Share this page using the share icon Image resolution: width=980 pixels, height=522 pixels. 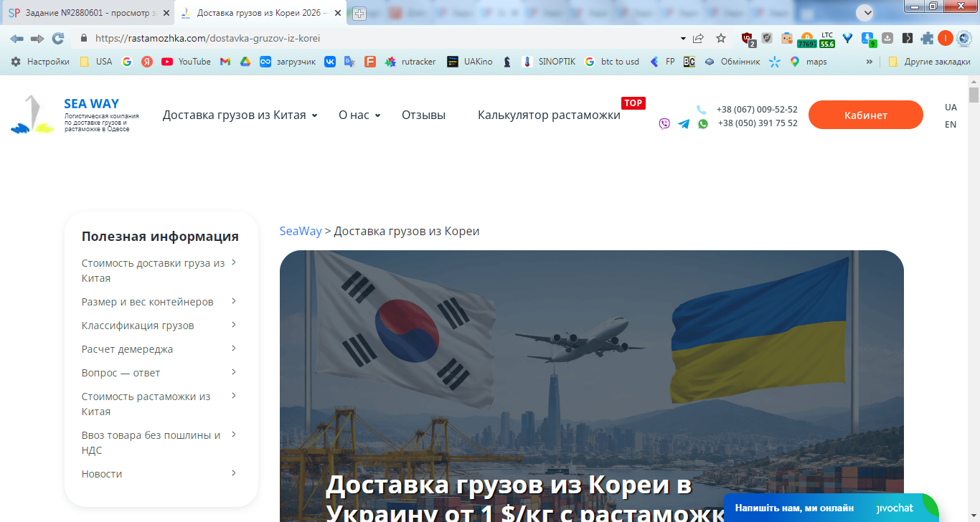[x=698, y=38]
